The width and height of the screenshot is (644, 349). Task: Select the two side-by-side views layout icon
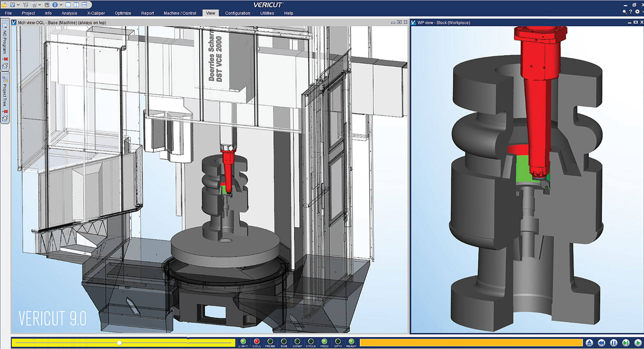pos(76,4)
